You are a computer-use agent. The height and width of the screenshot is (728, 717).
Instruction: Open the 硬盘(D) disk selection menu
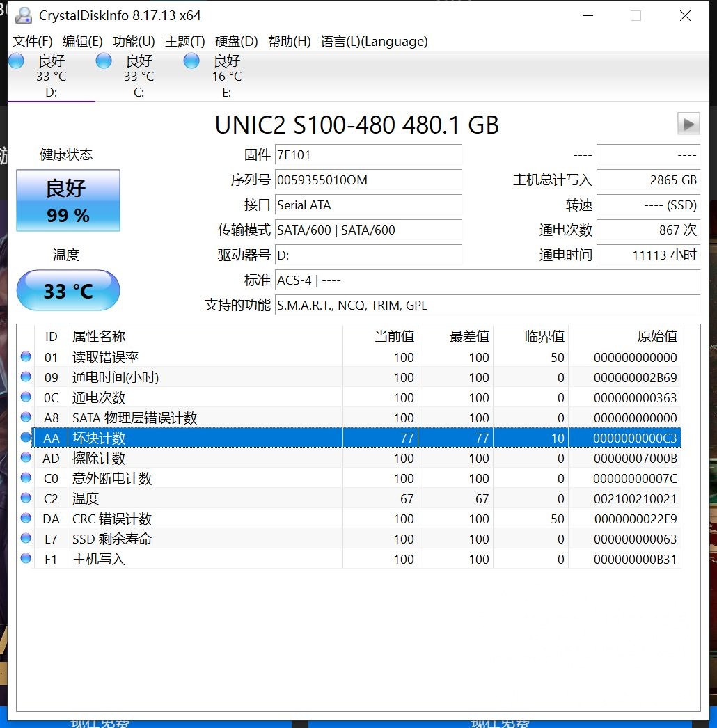click(x=236, y=42)
